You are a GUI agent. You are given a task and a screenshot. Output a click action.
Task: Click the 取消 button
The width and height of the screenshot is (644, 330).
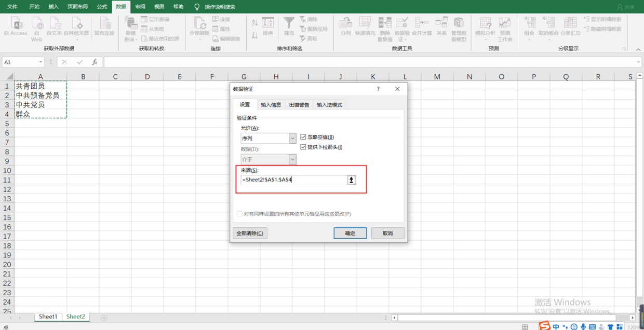point(387,233)
